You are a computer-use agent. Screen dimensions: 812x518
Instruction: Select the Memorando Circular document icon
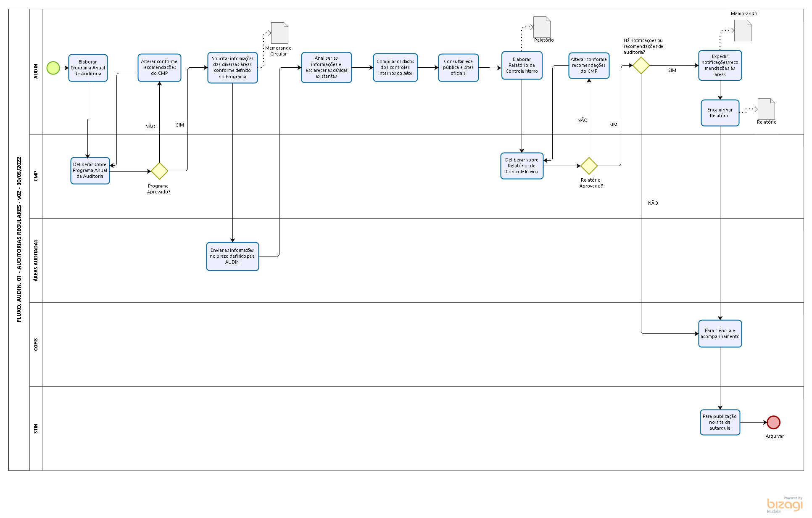279,33
